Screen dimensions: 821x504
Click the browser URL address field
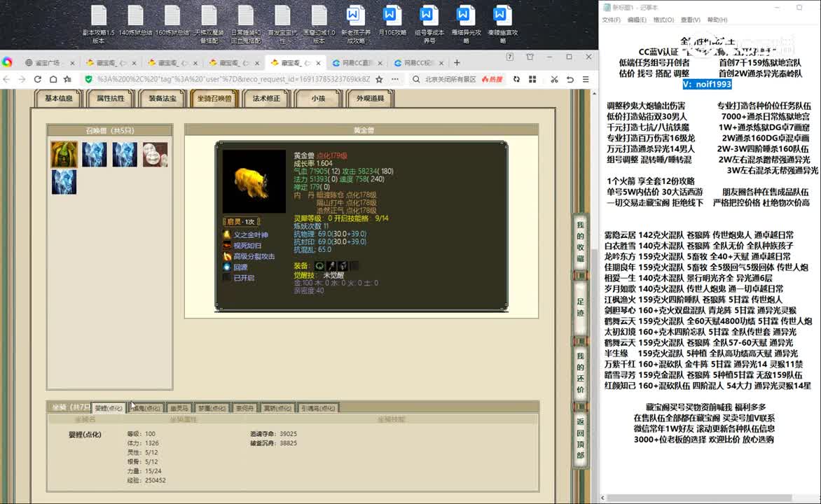click(233, 80)
